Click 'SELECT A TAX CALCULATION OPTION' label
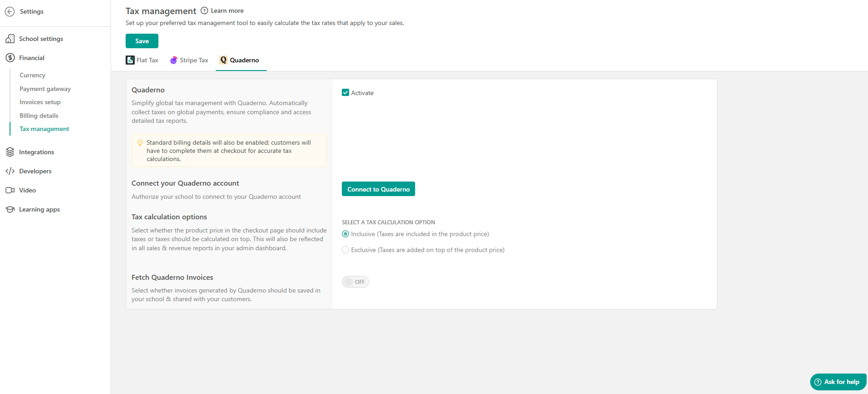This screenshot has width=868, height=394. click(x=388, y=222)
